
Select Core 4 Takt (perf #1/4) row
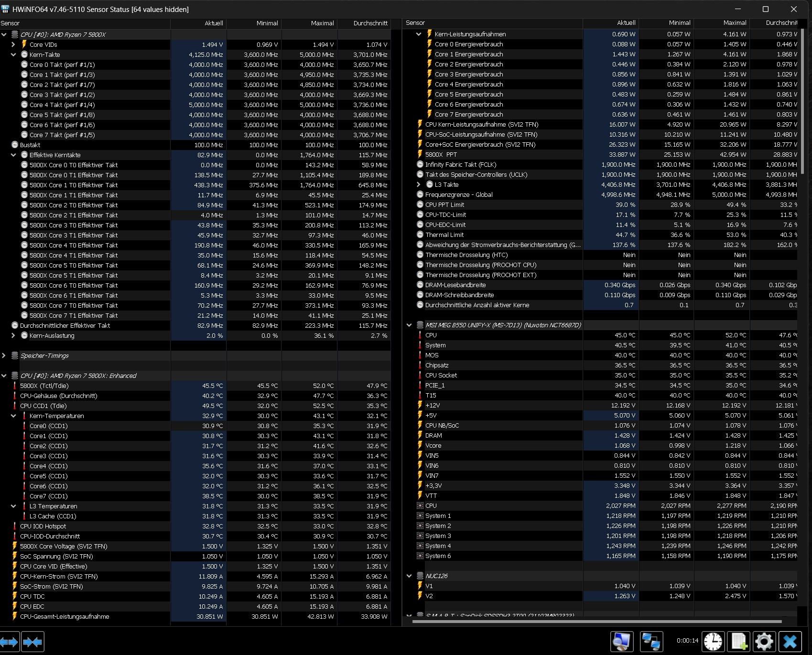pyautogui.click(x=195, y=105)
